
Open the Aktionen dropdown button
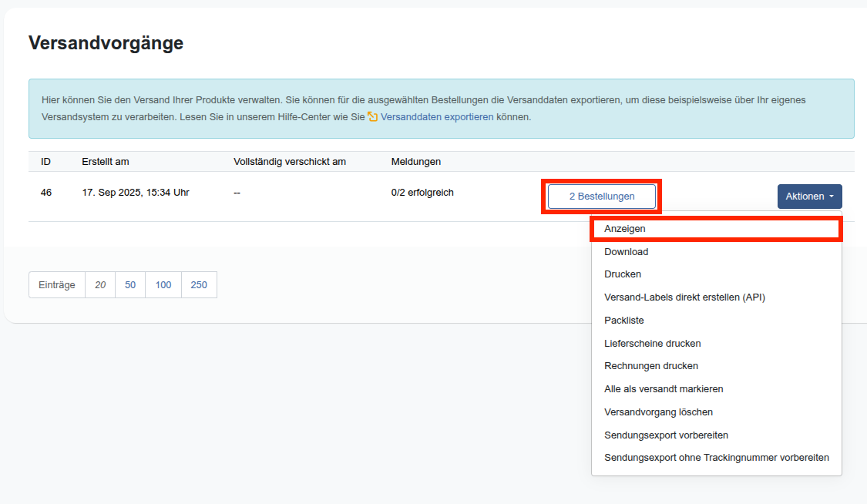click(809, 197)
